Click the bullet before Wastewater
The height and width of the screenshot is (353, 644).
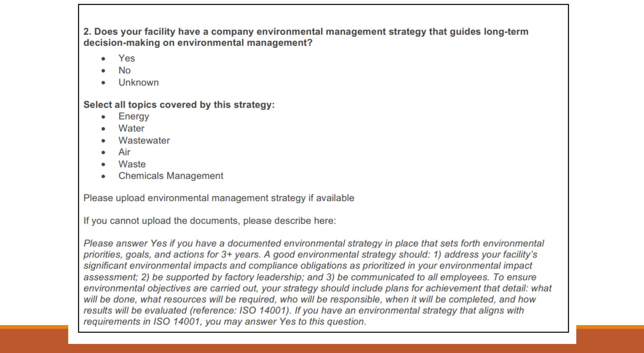click(103, 141)
